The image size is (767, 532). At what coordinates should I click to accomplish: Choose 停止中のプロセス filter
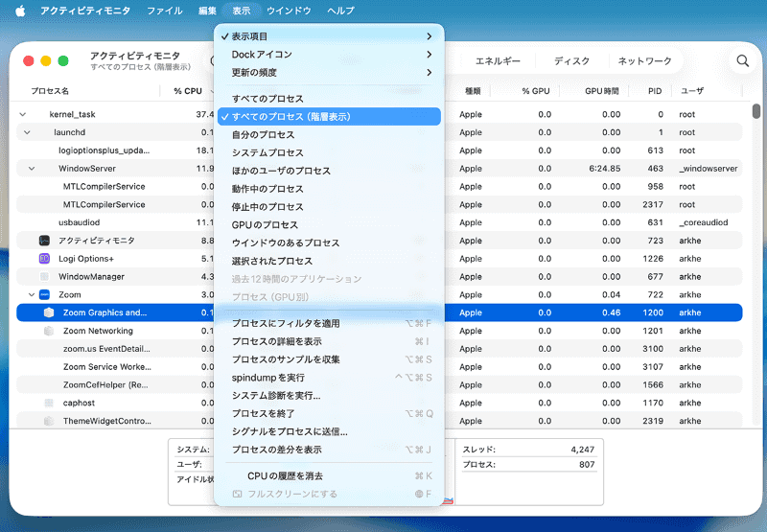[x=329, y=207]
